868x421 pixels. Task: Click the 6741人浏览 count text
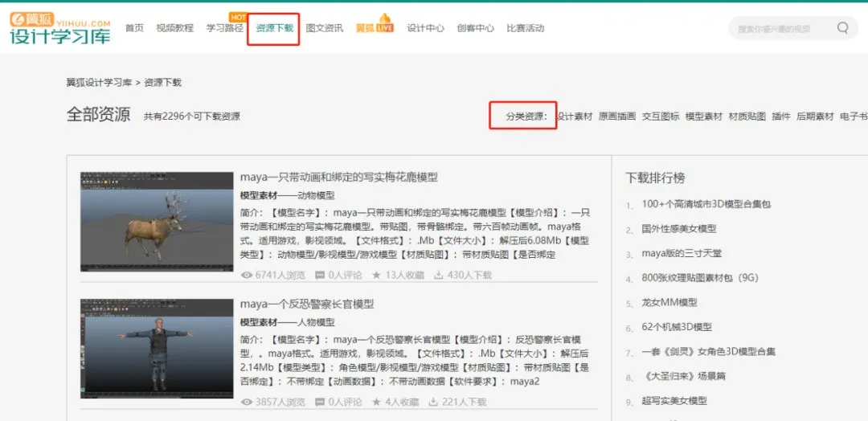coord(280,275)
